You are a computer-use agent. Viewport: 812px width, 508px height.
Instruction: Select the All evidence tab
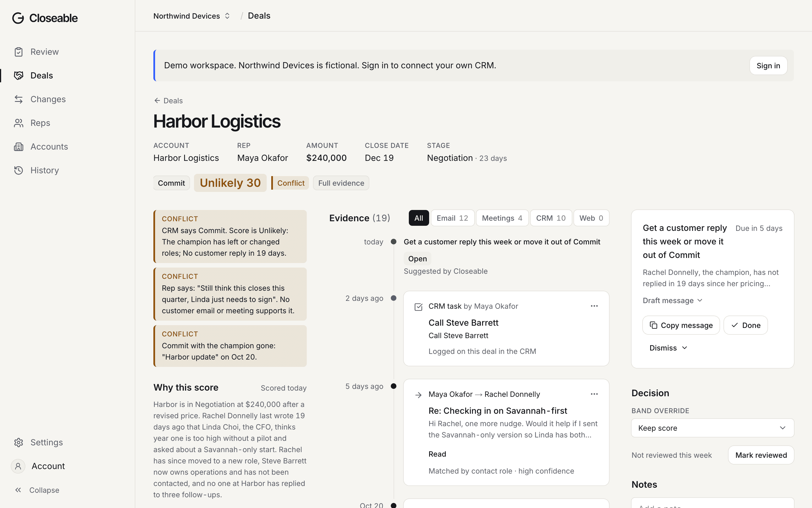tap(418, 218)
